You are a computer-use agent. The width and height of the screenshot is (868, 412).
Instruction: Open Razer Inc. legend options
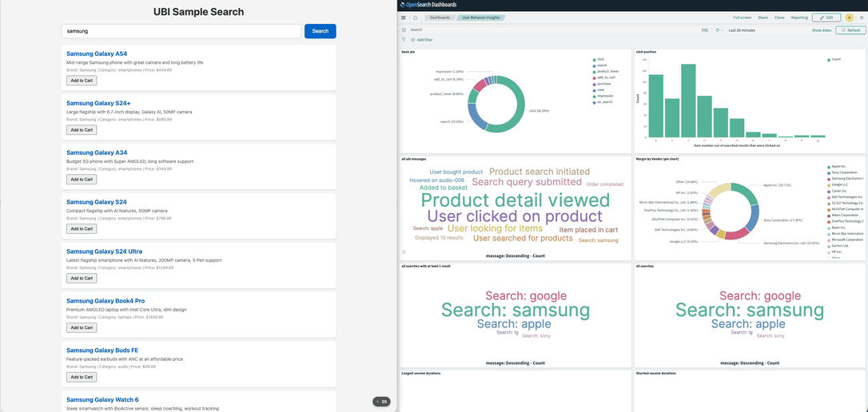pos(836,228)
